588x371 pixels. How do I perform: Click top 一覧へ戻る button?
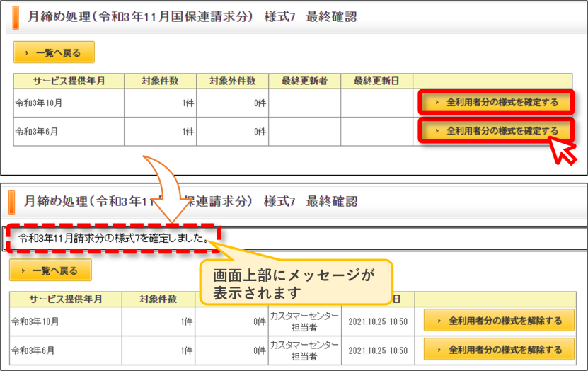[54, 52]
